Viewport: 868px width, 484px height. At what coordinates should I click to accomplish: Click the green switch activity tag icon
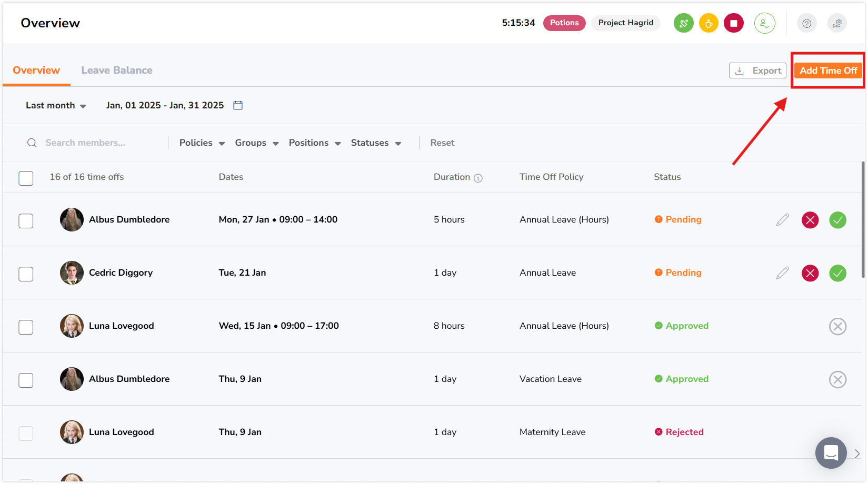683,23
